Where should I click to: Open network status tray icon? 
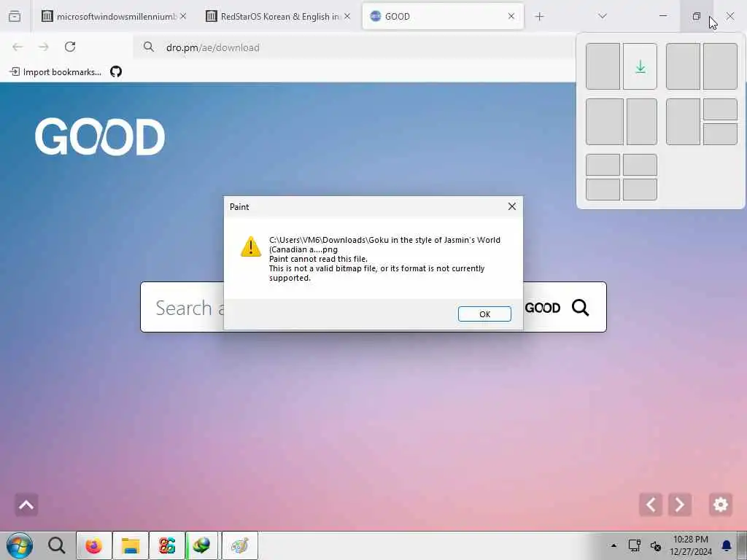click(x=634, y=545)
